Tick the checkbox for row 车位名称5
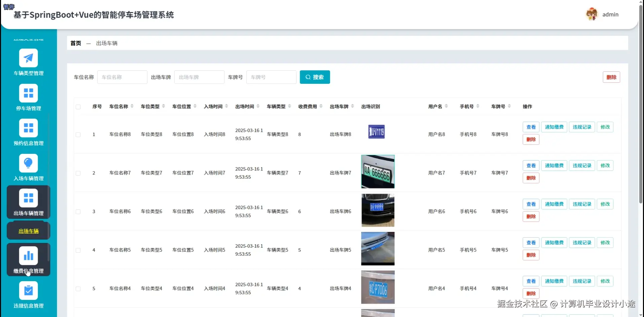The image size is (644, 317). 78,250
